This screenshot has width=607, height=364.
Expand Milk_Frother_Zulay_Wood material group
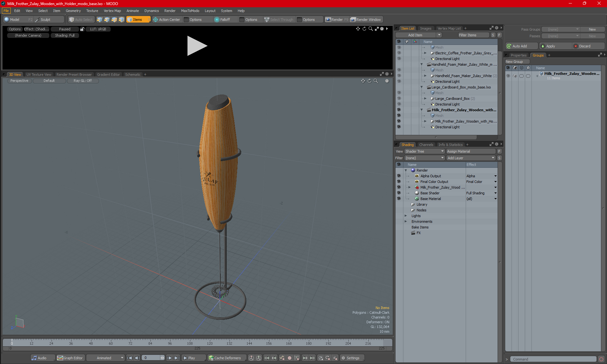pyautogui.click(x=410, y=187)
